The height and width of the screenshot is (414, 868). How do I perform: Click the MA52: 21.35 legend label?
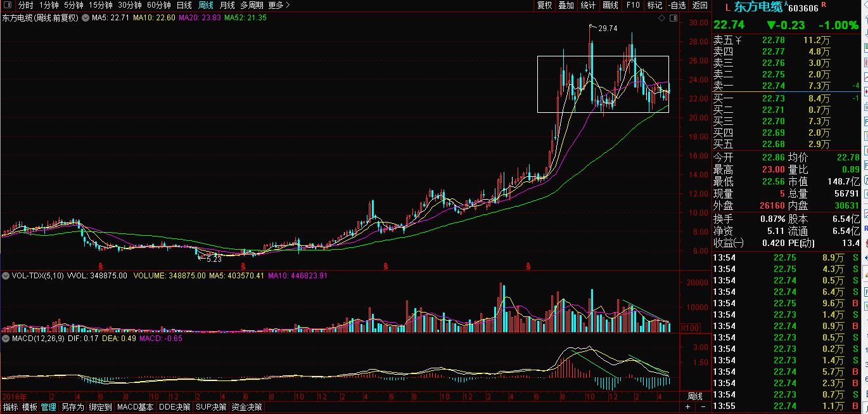245,18
